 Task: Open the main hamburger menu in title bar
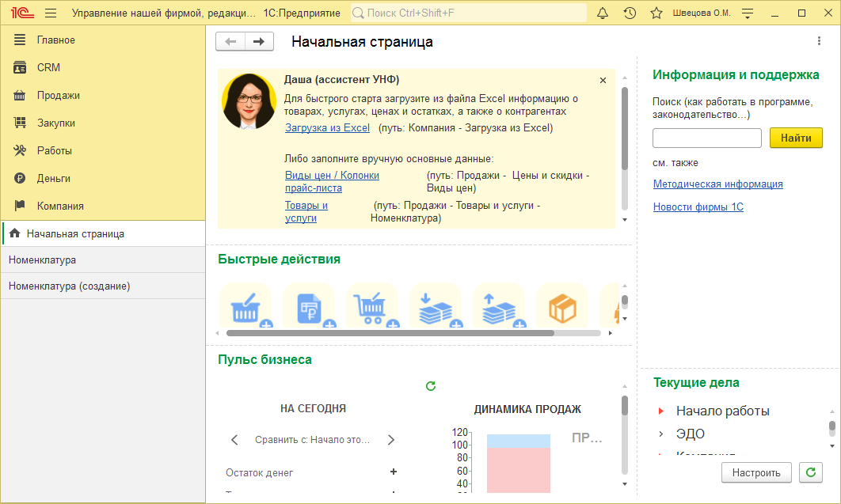51,13
